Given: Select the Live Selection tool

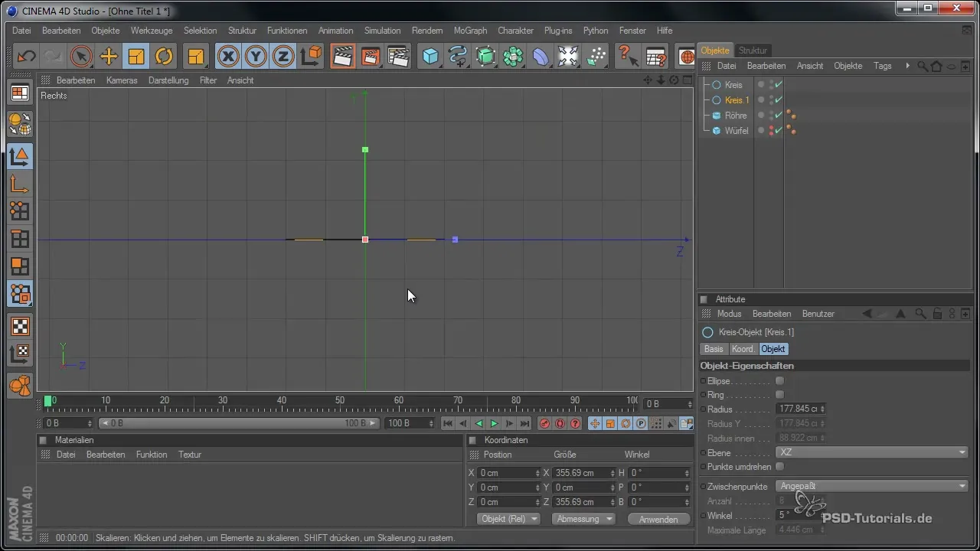Looking at the screenshot, I should pos(81,57).
